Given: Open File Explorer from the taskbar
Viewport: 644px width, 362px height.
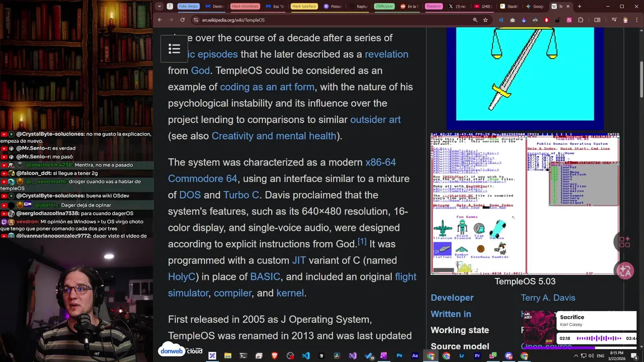Looking at the screenshot, I should coord(227,356).
